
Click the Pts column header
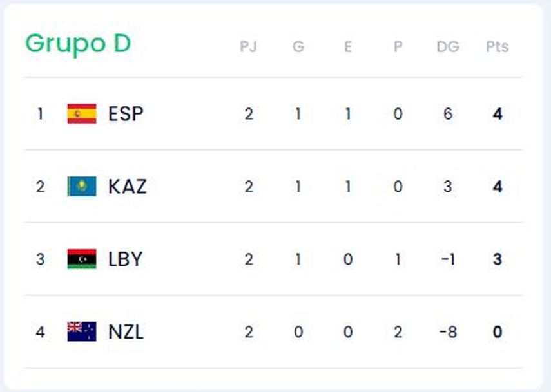(x=497, y=47)
